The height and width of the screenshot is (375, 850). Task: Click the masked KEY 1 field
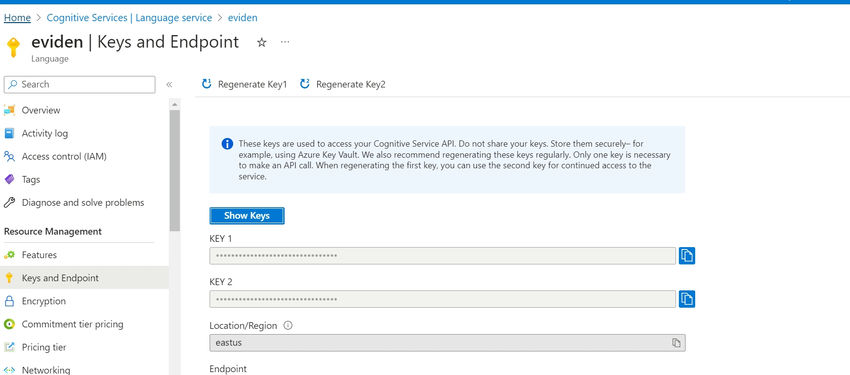442,255
